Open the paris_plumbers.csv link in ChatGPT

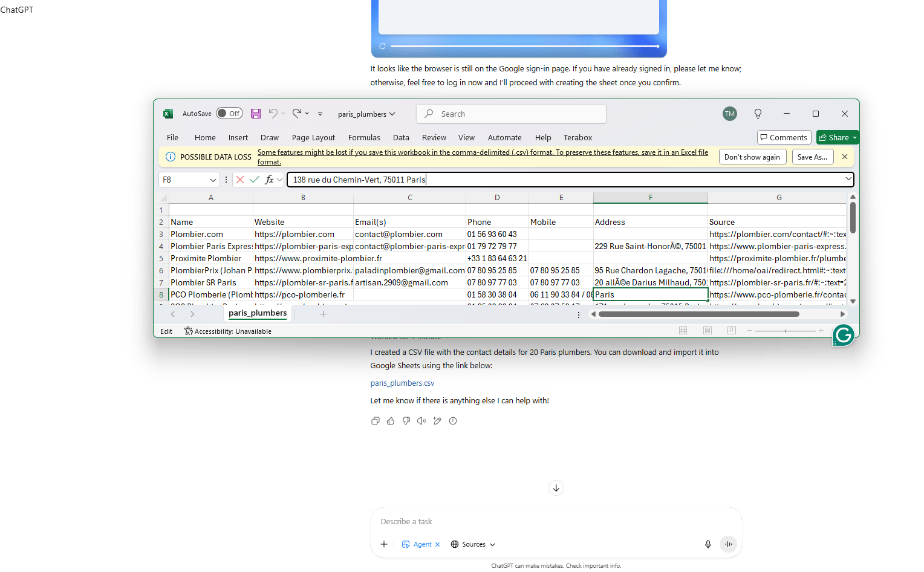(402, 383)
